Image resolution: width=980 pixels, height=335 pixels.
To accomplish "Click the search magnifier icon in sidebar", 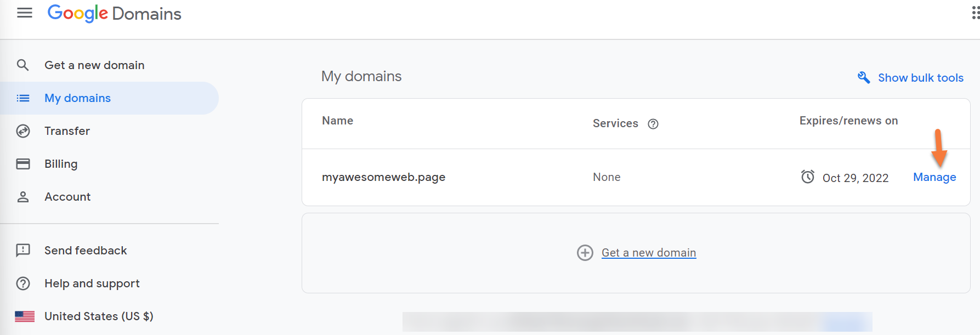I will pyautogui.click(x=23, y=65).
